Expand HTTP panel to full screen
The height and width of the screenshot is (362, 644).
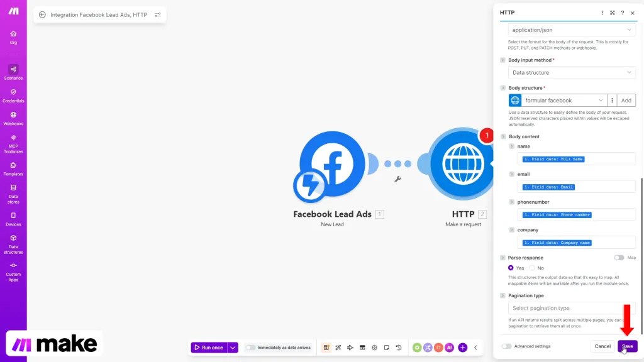[613, 13]
